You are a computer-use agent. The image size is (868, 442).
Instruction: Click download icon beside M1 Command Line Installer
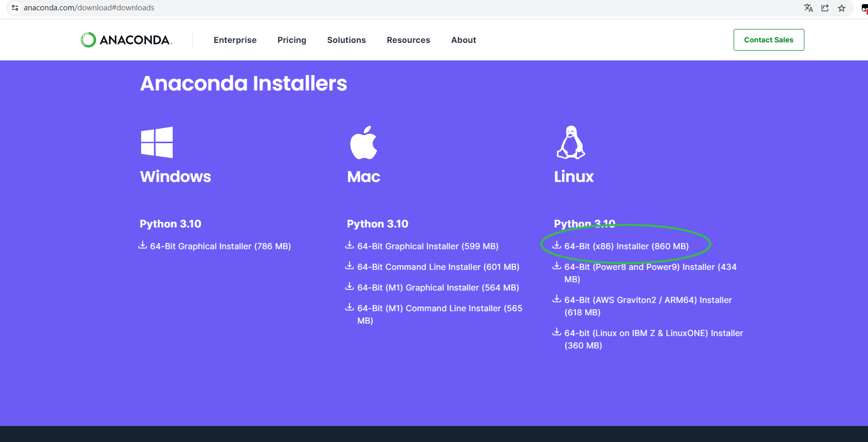pos(349,307)
